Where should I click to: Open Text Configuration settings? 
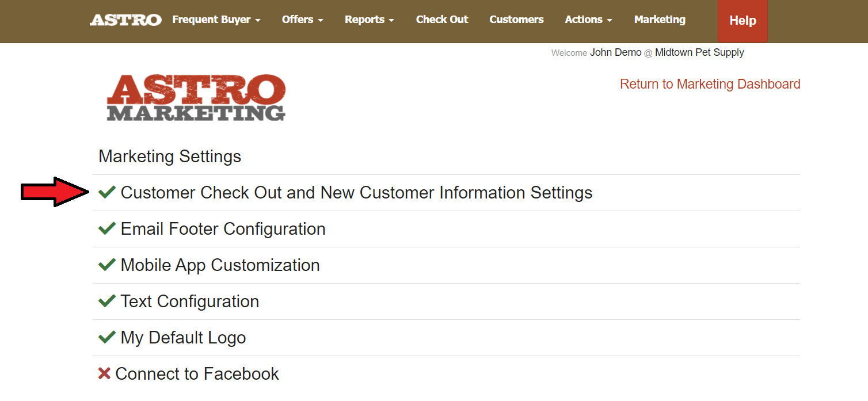pyautogui.click(x=189, y=301)
